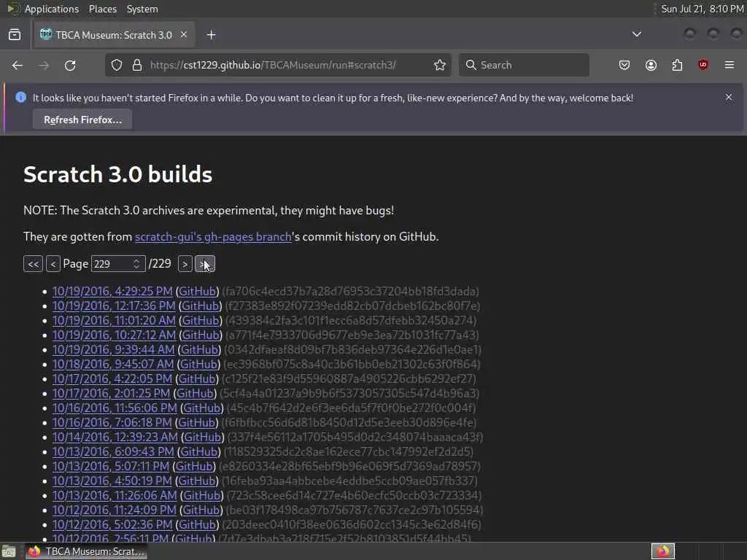The height and width of the screenshot is (560, 747).
Task: Open the Applications menu
Action: [x=52, y=9]
